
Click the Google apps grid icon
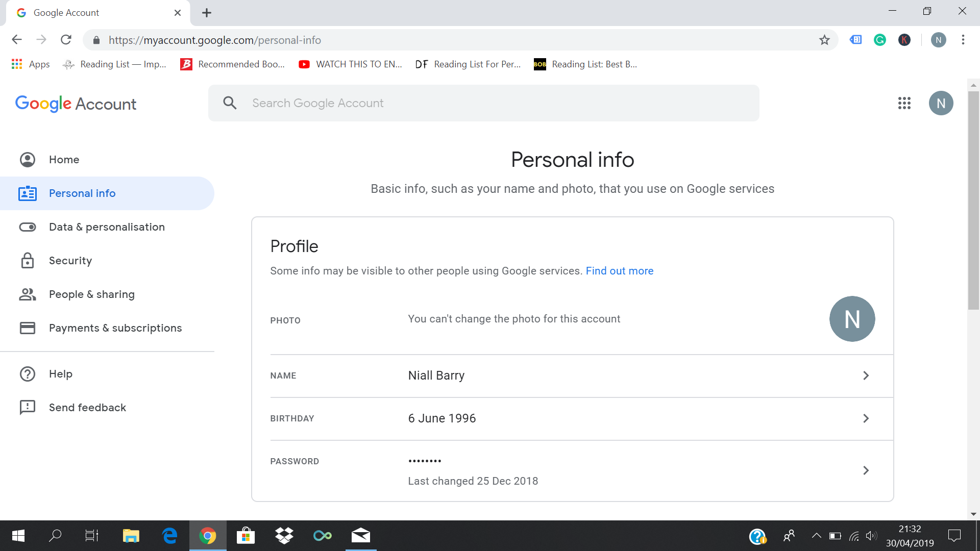click(x=904, y=103)
